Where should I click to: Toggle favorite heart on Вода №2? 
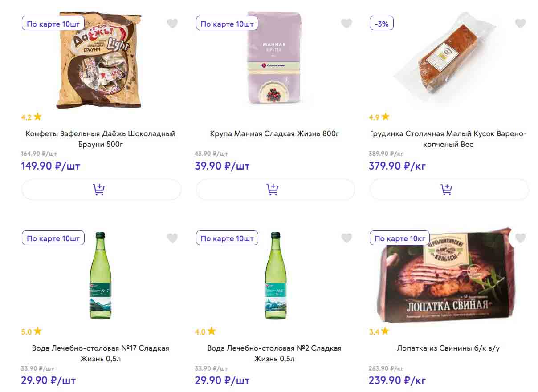(x=346, y=238)
